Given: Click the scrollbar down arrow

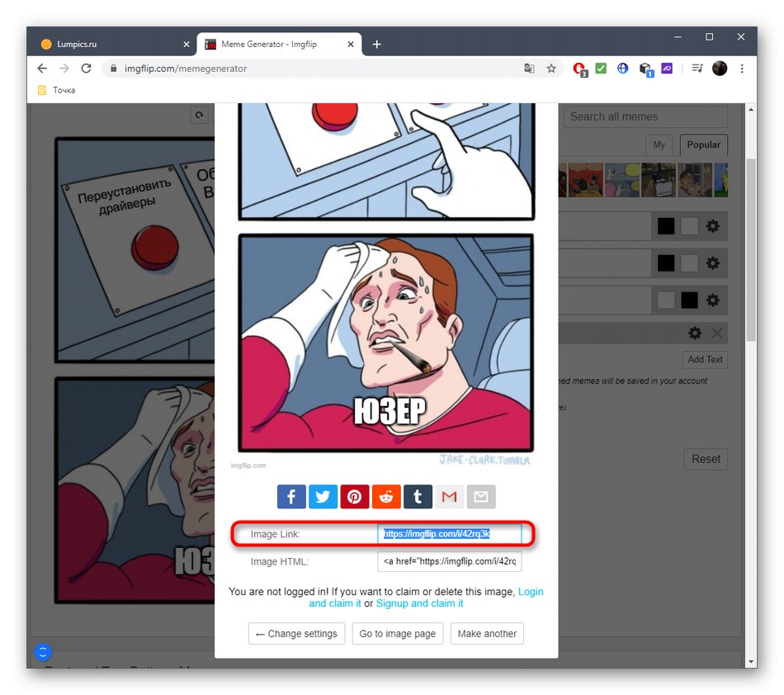Looking at the screenshot, I should click(x=750, y=661).
